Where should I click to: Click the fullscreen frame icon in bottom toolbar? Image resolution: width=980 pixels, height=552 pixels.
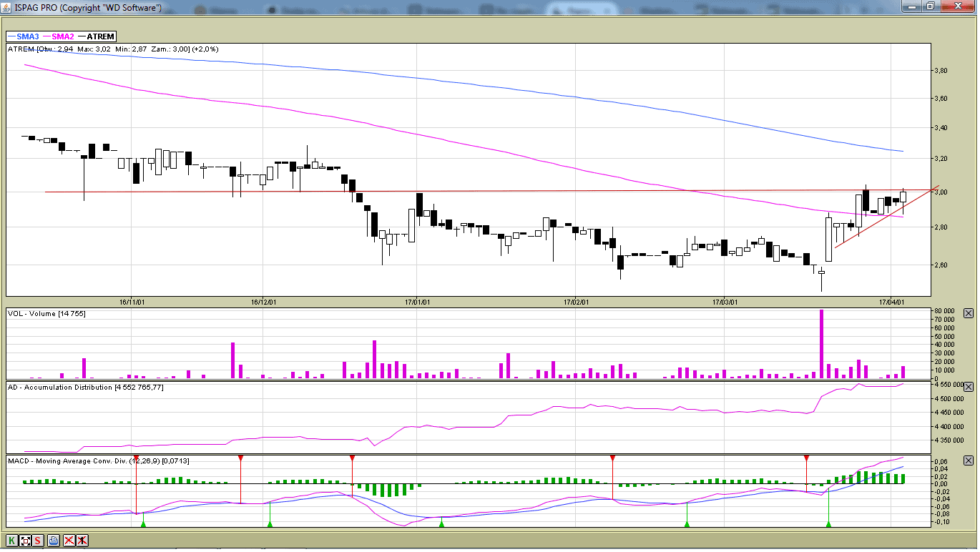25,541
